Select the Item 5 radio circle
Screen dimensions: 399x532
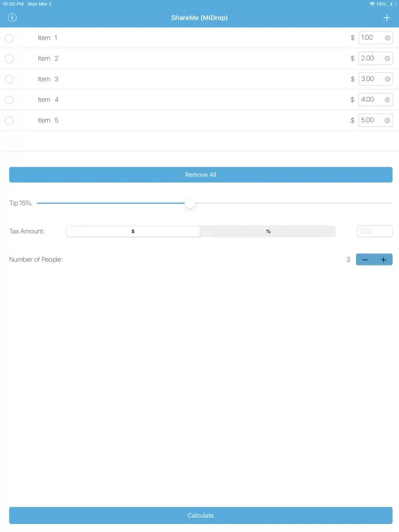[9, 120]
